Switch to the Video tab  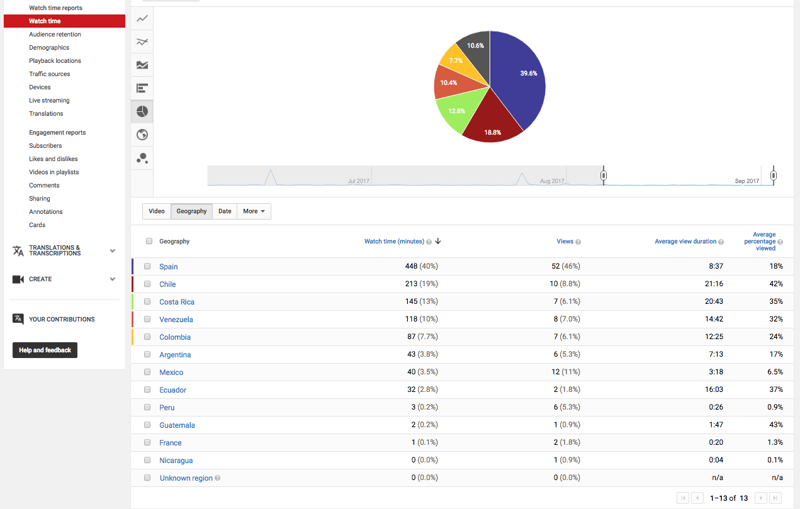click(157, 211)
